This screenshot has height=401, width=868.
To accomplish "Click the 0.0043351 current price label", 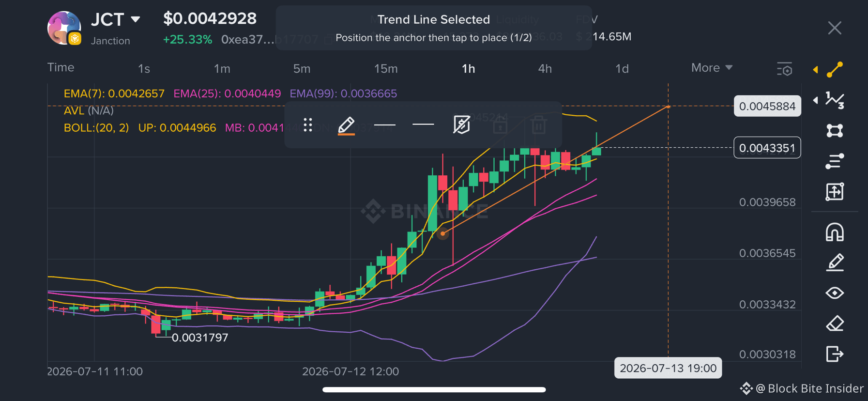I will click(x=767, y=148).
